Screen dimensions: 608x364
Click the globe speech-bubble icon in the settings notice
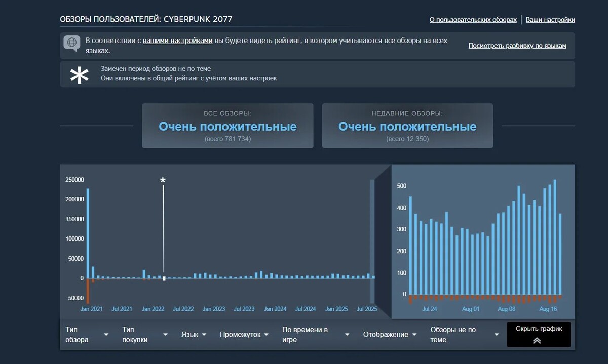point(71,43)
